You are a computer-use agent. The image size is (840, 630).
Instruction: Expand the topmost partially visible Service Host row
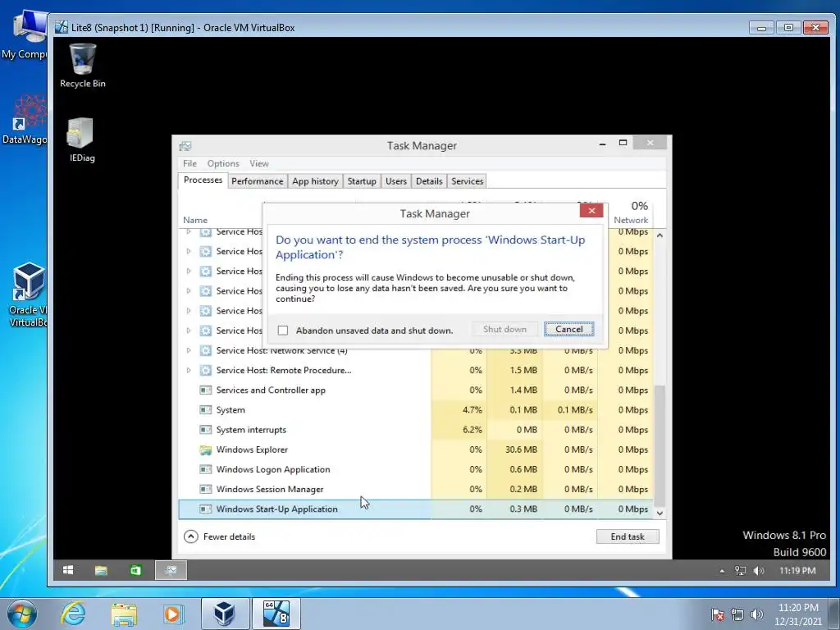189,232
